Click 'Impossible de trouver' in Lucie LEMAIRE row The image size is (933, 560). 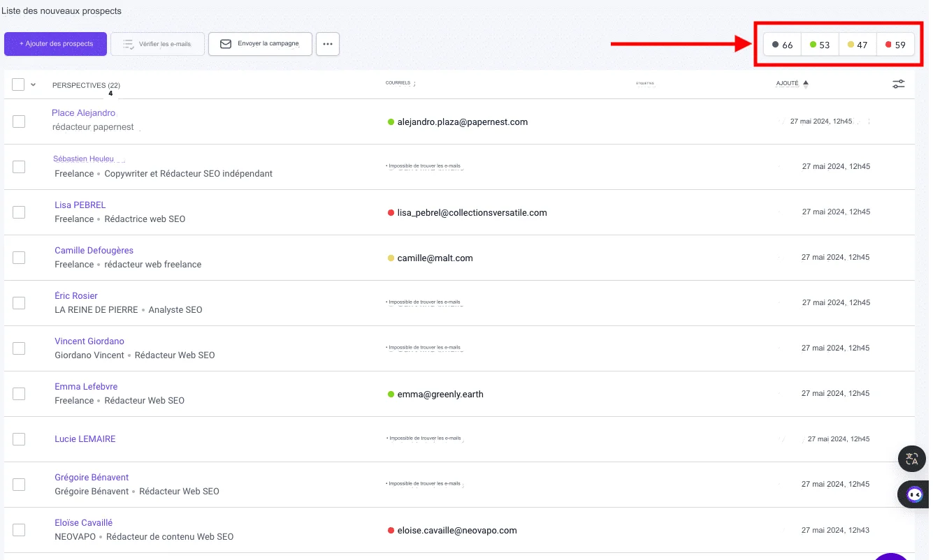point(424,439)
